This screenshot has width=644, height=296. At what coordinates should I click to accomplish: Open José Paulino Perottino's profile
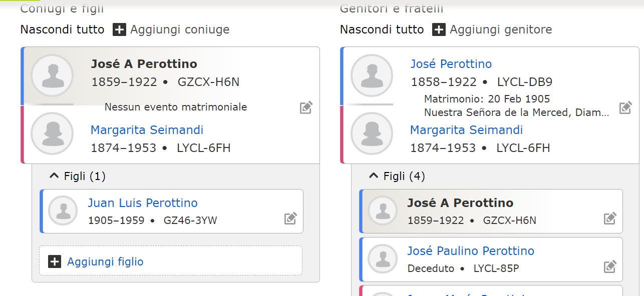click(x=470, y=251)
